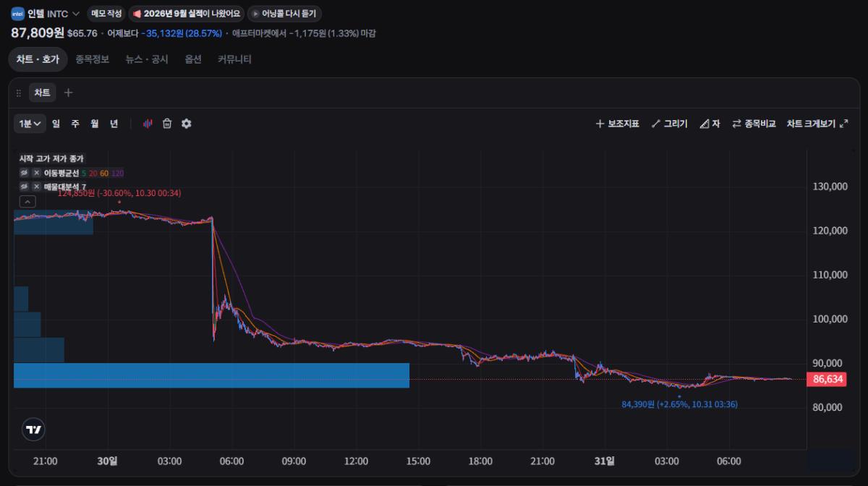868x486 pixels.
Task: Switch to the 종목정보 tab
Action: tap(93, 59)
